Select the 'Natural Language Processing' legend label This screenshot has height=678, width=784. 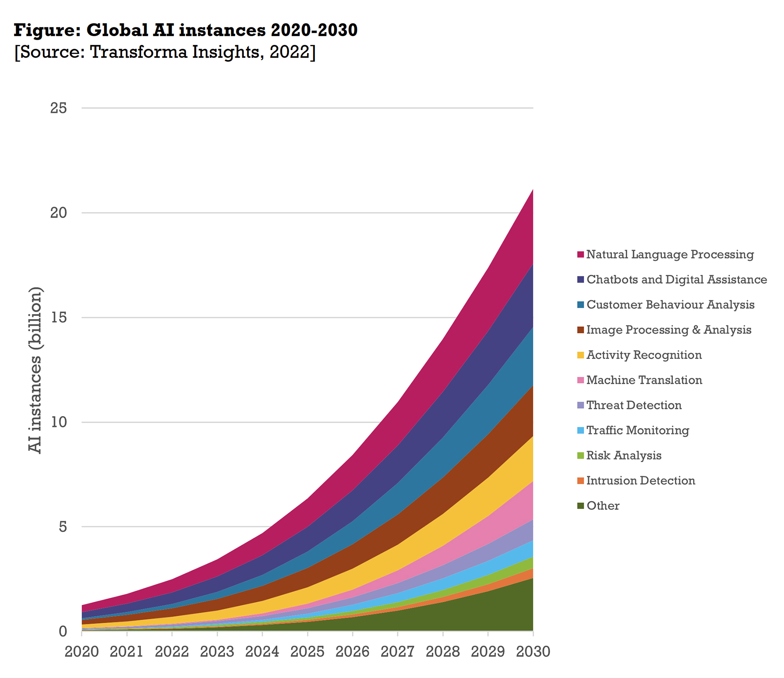pyautogui.click(x=670, y=254)
